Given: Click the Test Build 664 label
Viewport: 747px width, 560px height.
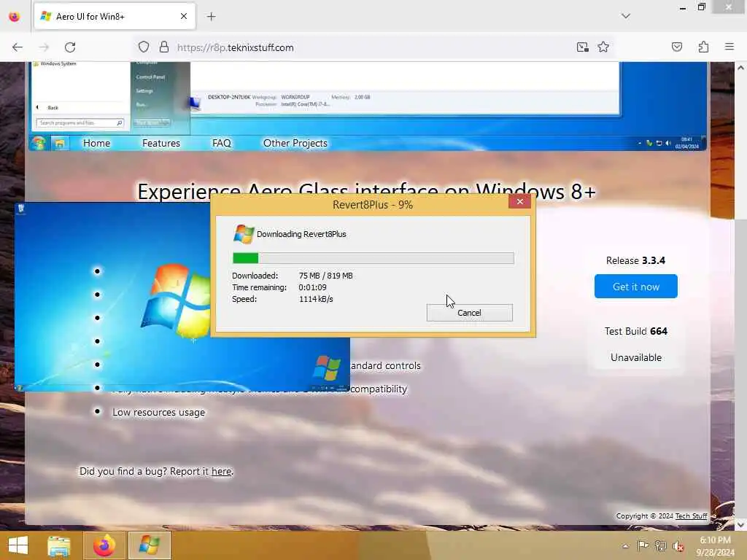Looking at the screenshot, I should tap(636, 331).
